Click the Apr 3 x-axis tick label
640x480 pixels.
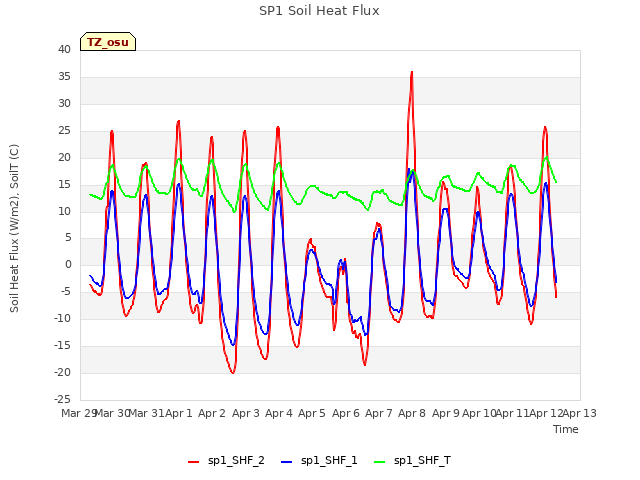[246, 413]
